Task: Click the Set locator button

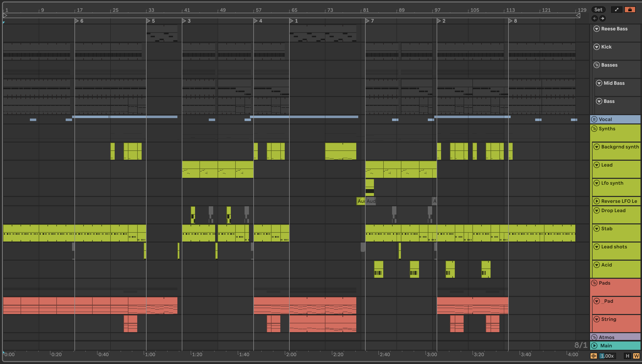Action: point(598,10)
